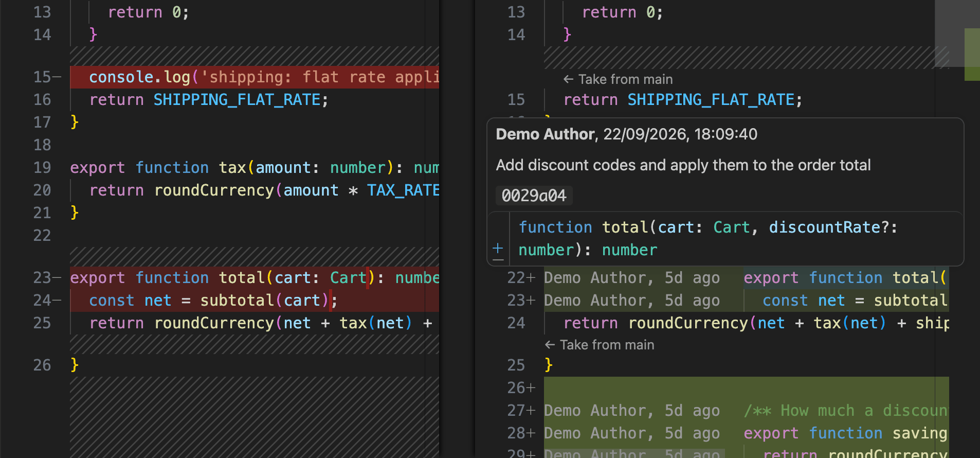Image resolution: width=980 pixels, height=458 pixels.
Task: Click 'Demo Author, 22/09/2026, 18:09:40' hover header
Action: click(626, 134)
